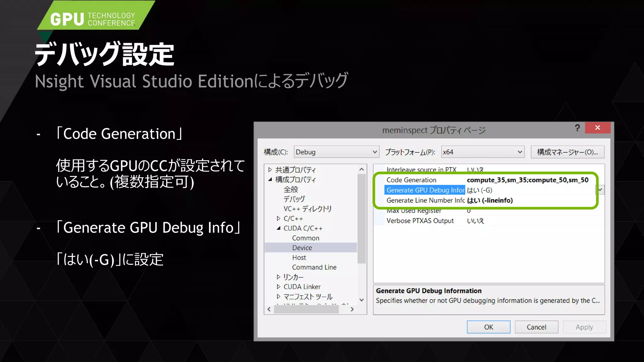
Task: Select Host under CUDA C/C++
Action: tap(299, 257)
